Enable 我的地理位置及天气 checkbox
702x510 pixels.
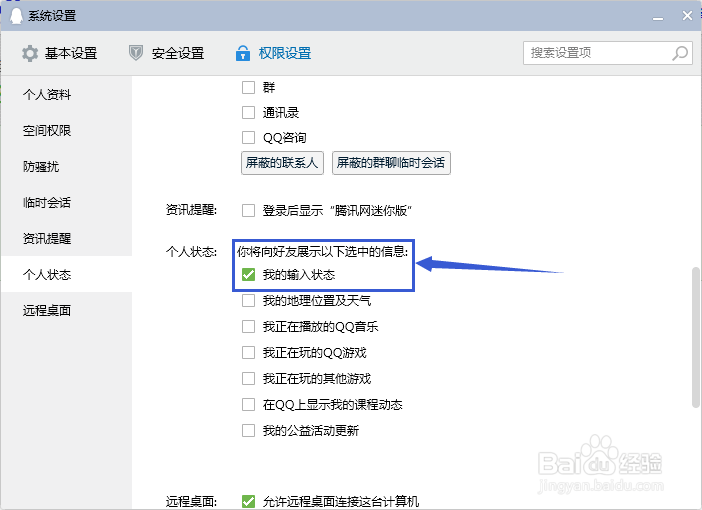click(248, 300)
